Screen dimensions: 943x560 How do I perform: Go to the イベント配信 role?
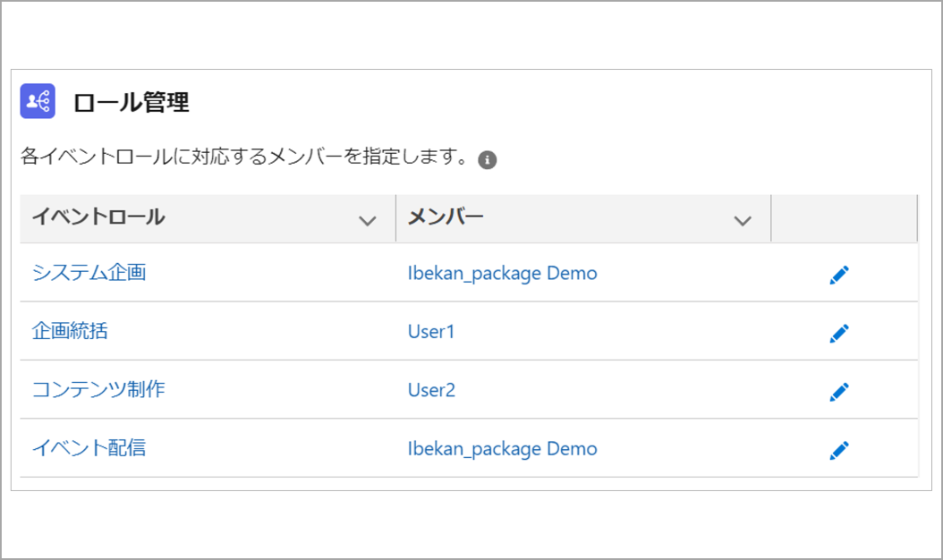[x=89, y=448]
